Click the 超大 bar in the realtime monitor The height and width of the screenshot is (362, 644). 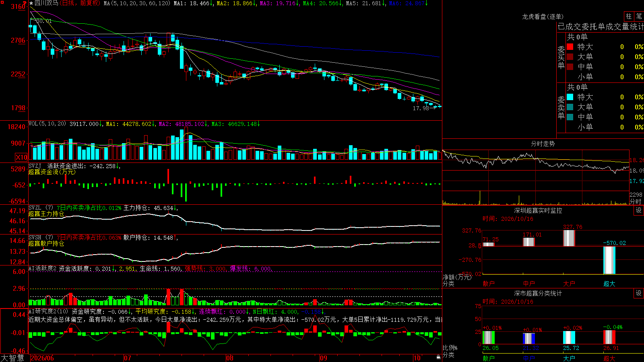(609, 260)
